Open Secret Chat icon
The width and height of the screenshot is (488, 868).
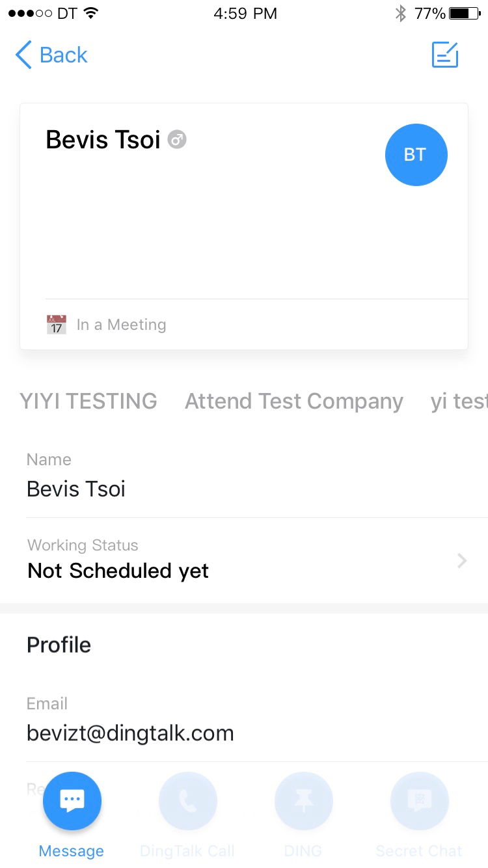coord(419,801)
